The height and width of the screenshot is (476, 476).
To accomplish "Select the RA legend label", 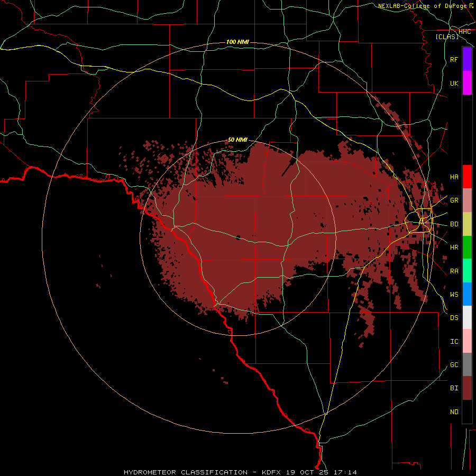I will (454, 271).
